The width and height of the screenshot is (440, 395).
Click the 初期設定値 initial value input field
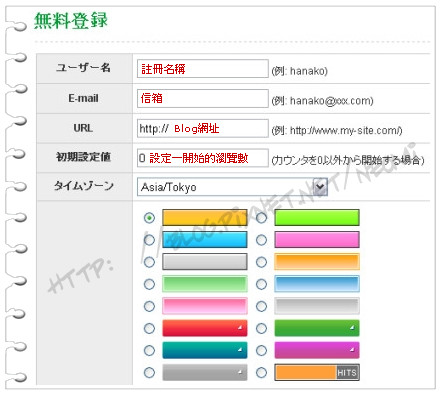click(x=203, y=158)
